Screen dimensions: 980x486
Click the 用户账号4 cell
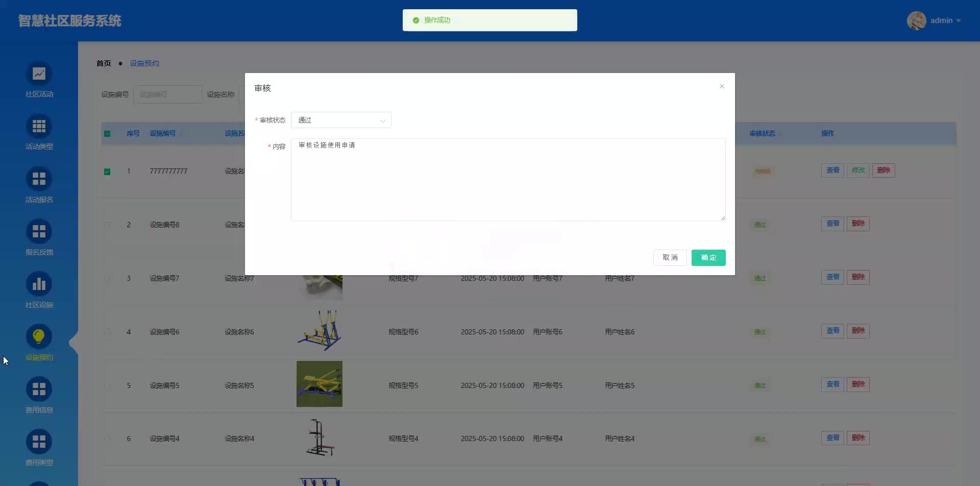coord(548,439)
